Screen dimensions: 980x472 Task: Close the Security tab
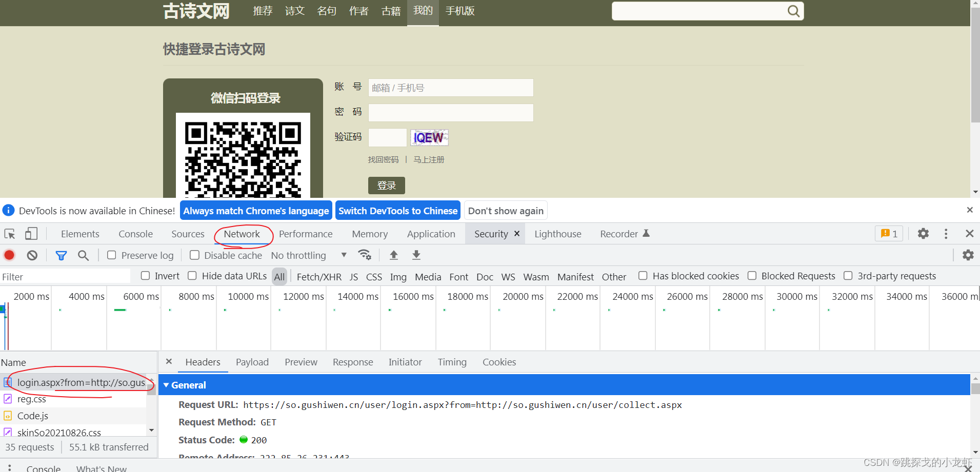coord(517,234)
